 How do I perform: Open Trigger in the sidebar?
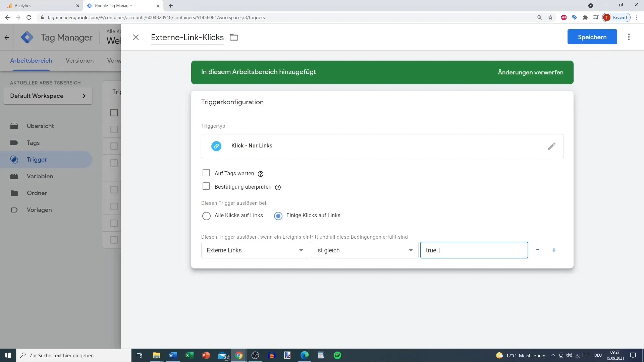tap(46, 160)
